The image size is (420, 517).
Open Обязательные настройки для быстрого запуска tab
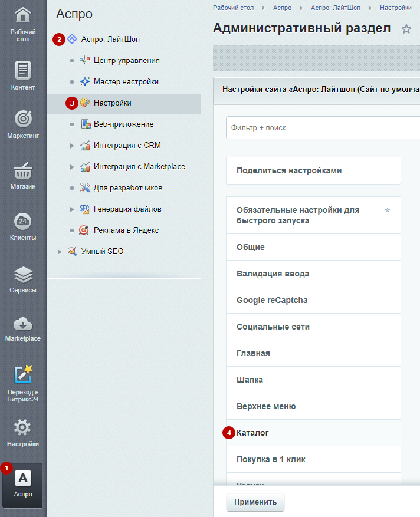[313, 215]
